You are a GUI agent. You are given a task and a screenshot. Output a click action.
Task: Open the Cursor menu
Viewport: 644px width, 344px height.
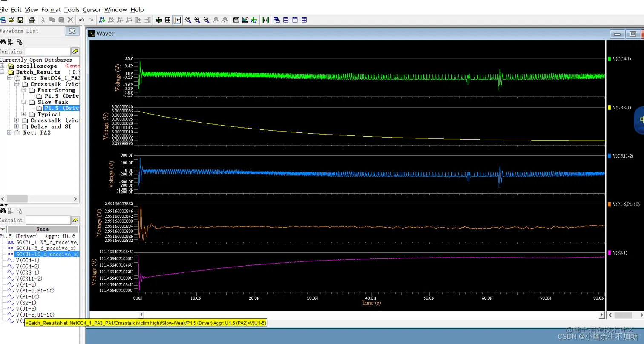[92, 9]
